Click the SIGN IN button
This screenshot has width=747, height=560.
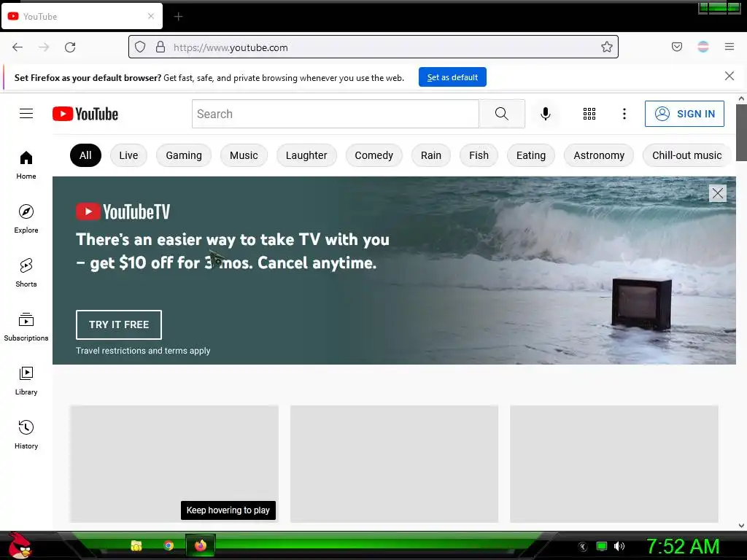(x=684, y=114)
